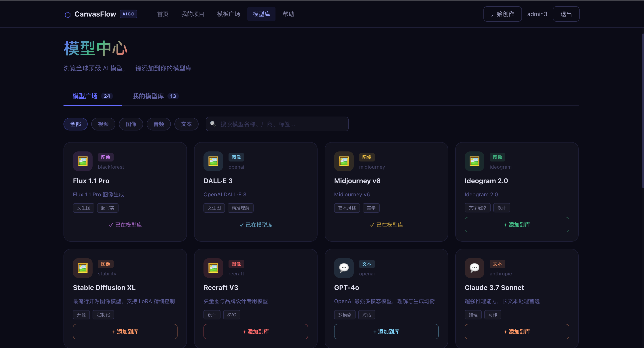Filter models by 图像 chip

tap(131, 124)
